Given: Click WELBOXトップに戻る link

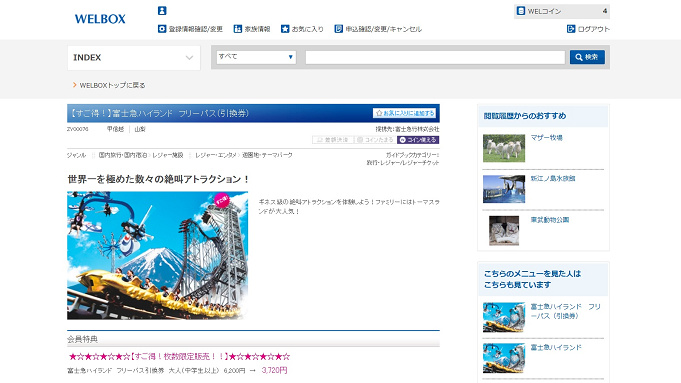Looking at the screenshot, I should pos(109,85).
